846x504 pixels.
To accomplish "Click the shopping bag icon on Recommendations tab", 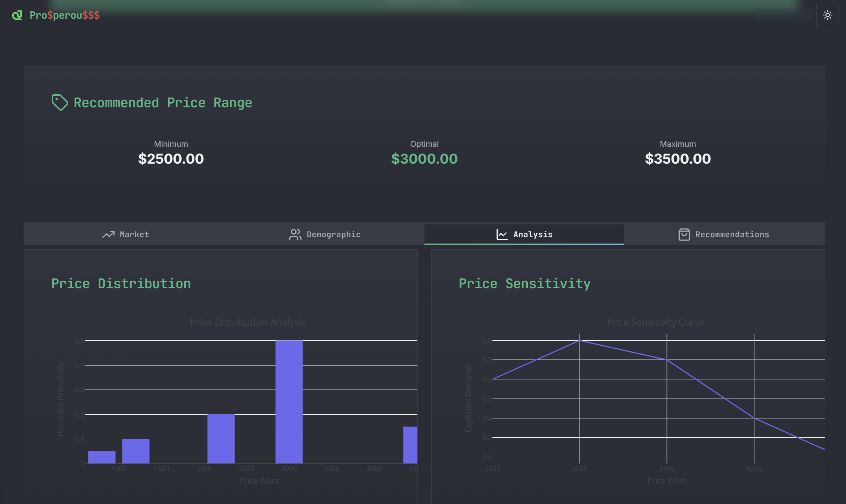I will 684,235.
